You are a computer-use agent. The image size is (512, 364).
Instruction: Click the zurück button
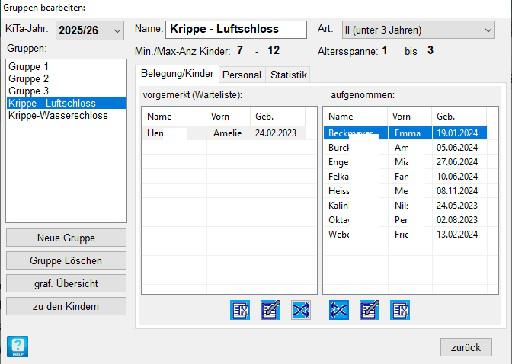466,347
